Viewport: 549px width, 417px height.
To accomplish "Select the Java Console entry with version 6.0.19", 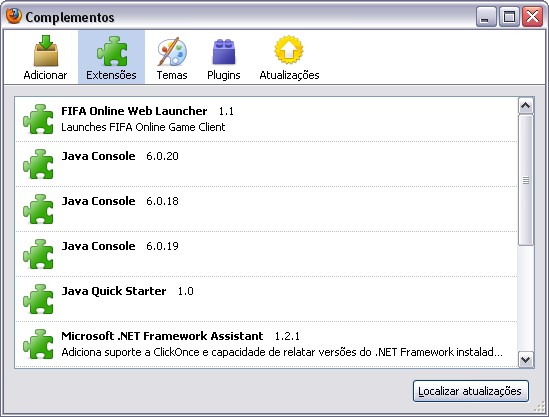I will pyautogui.click(x=266, y=254).
